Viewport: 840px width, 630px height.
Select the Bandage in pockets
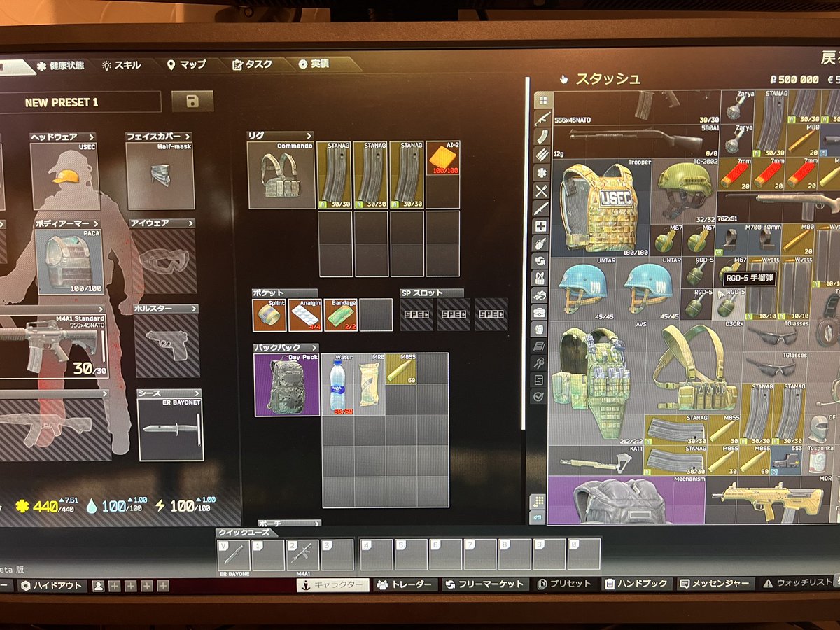[341, 315]
